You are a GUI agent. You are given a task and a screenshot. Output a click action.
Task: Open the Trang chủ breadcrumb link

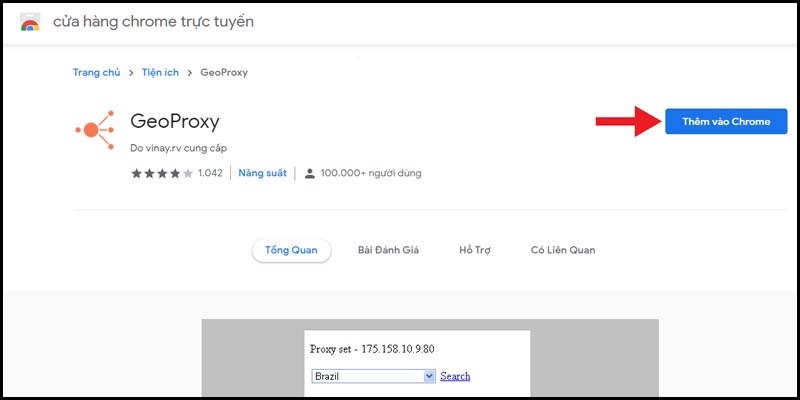pyautogui.click(x=96, y=72)
